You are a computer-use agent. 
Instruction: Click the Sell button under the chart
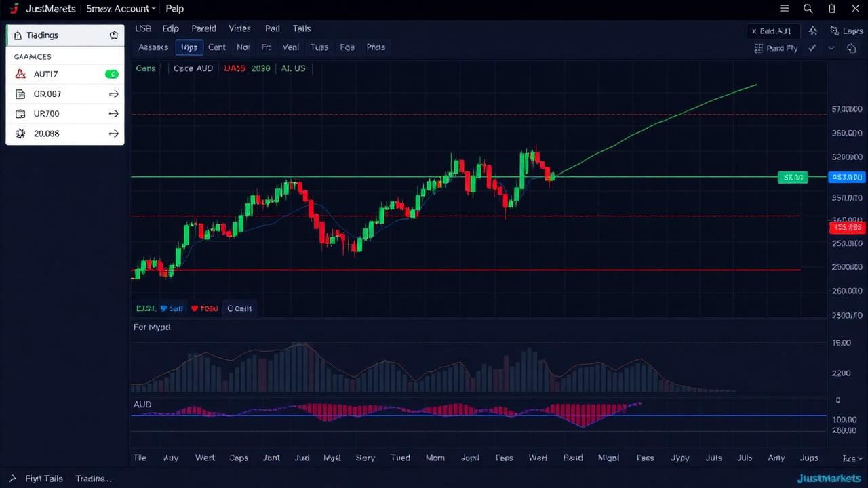(172, 308)
